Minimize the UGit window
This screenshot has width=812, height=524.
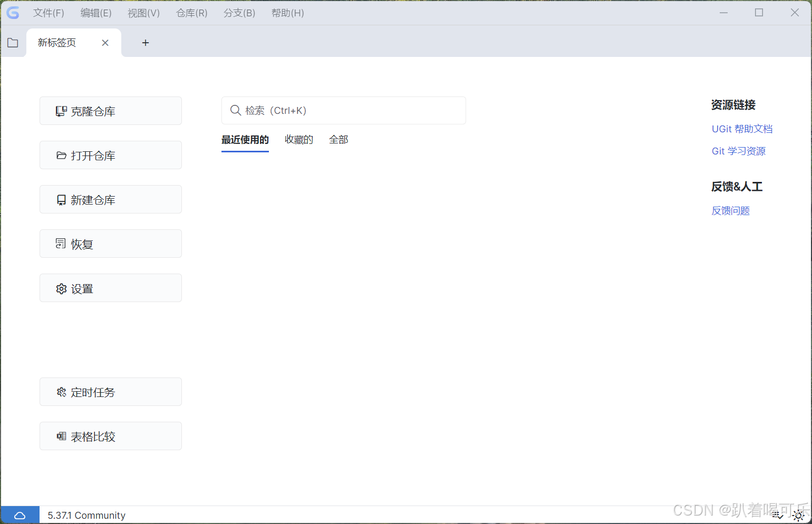[724, 13]
